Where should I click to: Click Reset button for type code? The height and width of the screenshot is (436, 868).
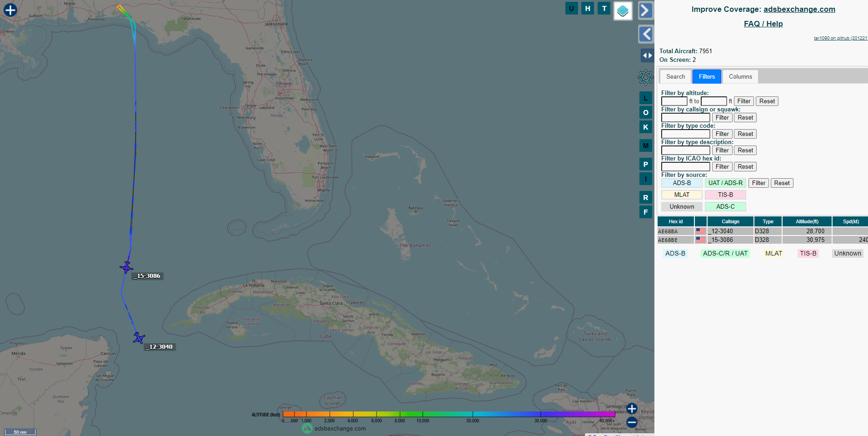(x=745, y=134)
